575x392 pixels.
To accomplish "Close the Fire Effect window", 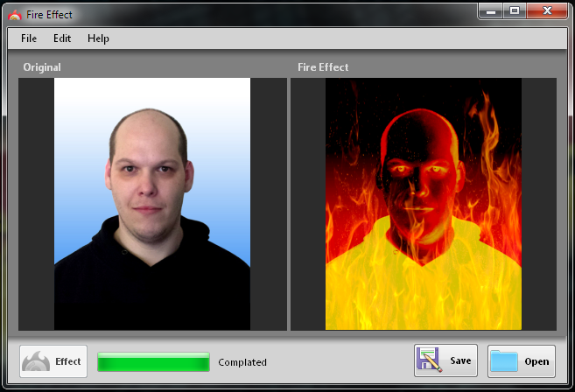I will coord(546,10).
